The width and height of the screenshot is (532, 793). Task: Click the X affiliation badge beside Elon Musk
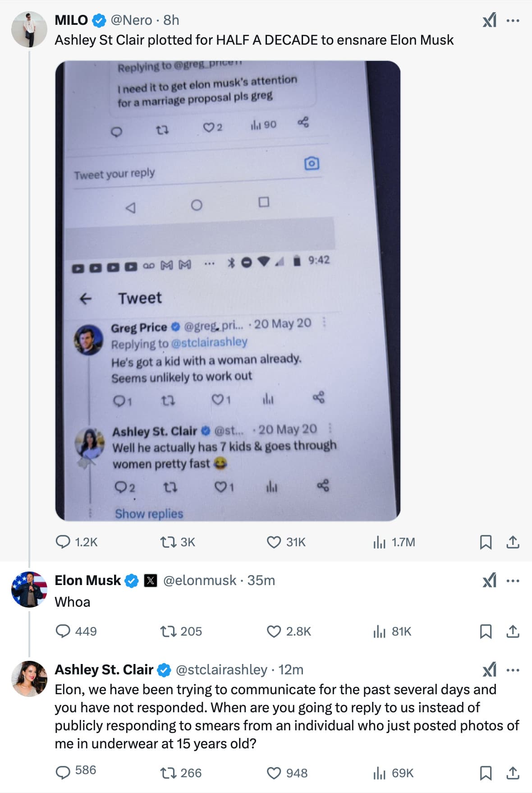(151, 581)
